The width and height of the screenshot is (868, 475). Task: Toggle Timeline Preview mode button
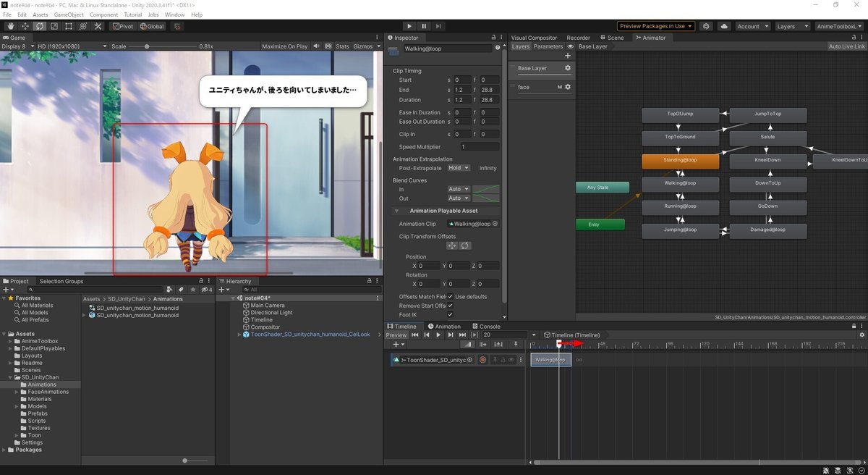coord(396,335)
